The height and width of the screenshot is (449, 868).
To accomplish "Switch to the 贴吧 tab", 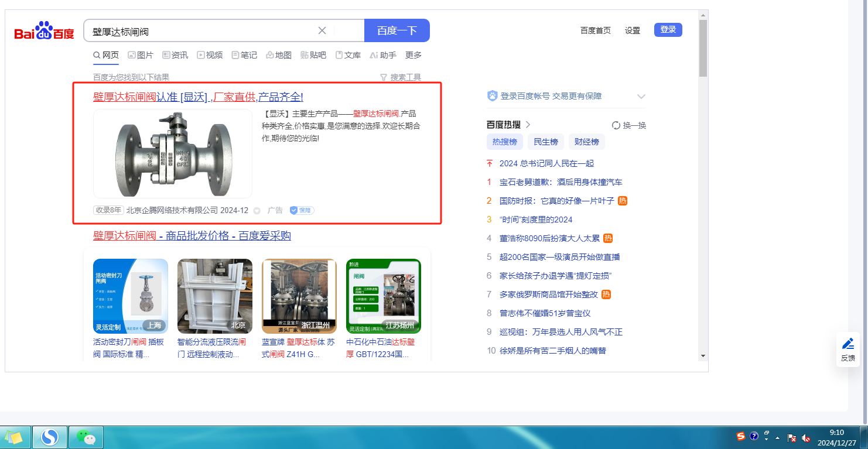I will (313, 55).
